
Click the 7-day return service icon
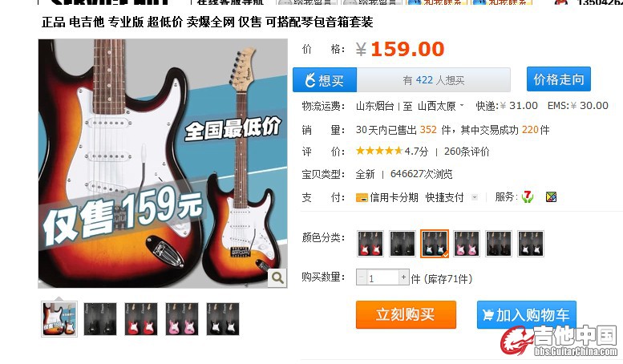(528, 196)
